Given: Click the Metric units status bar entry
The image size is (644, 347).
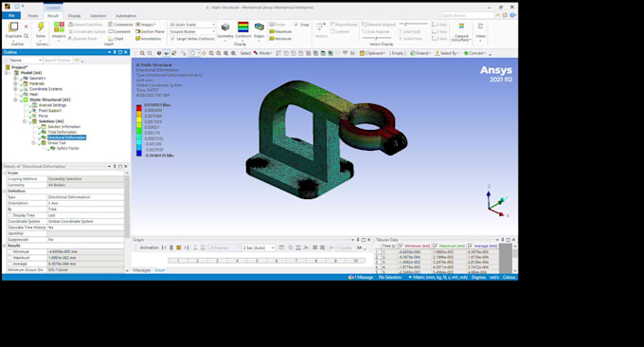Looking at the screenshot, I should (x=438, y=278).
